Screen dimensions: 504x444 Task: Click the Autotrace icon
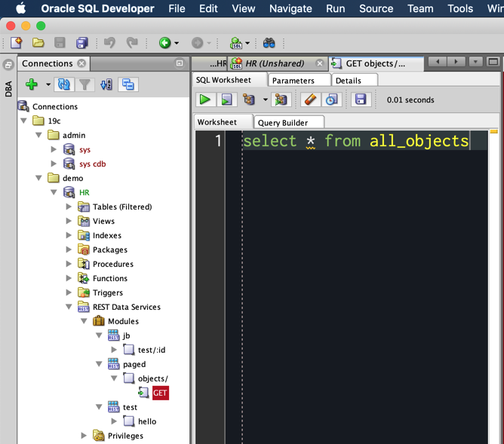click(281, 100)
